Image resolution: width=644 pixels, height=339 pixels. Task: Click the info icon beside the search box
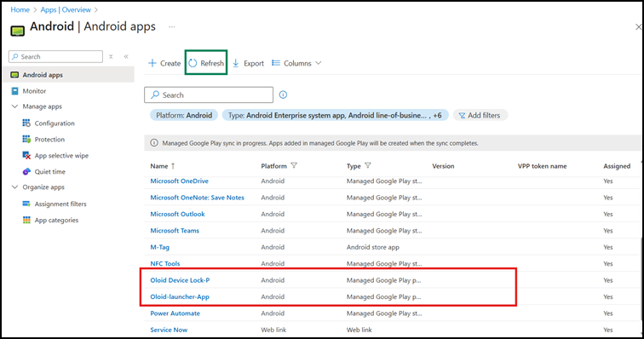pyautogui.click(x=283, y=95)
